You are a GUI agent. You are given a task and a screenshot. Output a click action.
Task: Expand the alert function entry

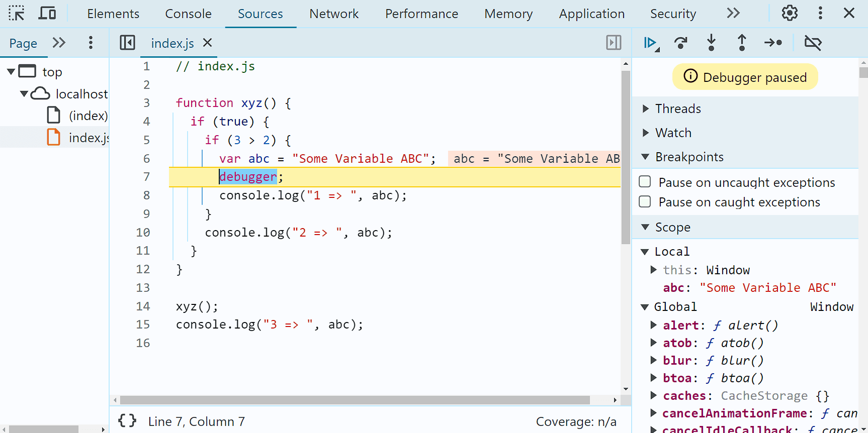coord(653,325)
